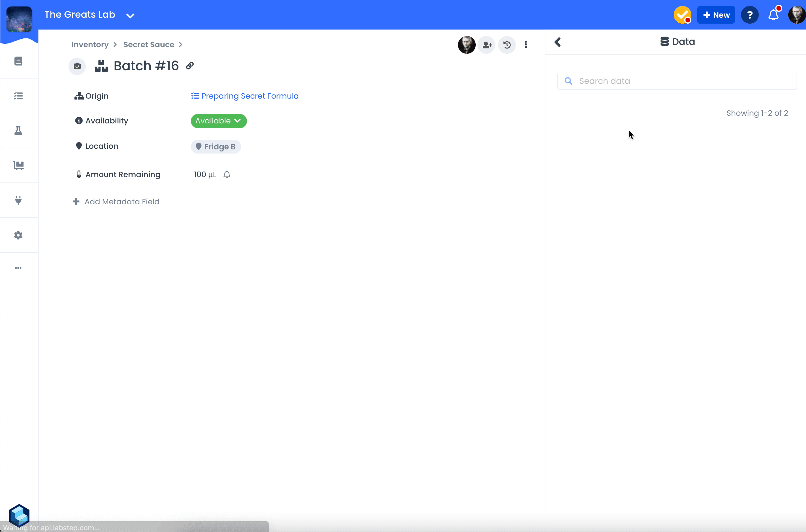Open the three-dot item actions menu
Screen dimensions: 806x532
526,45
